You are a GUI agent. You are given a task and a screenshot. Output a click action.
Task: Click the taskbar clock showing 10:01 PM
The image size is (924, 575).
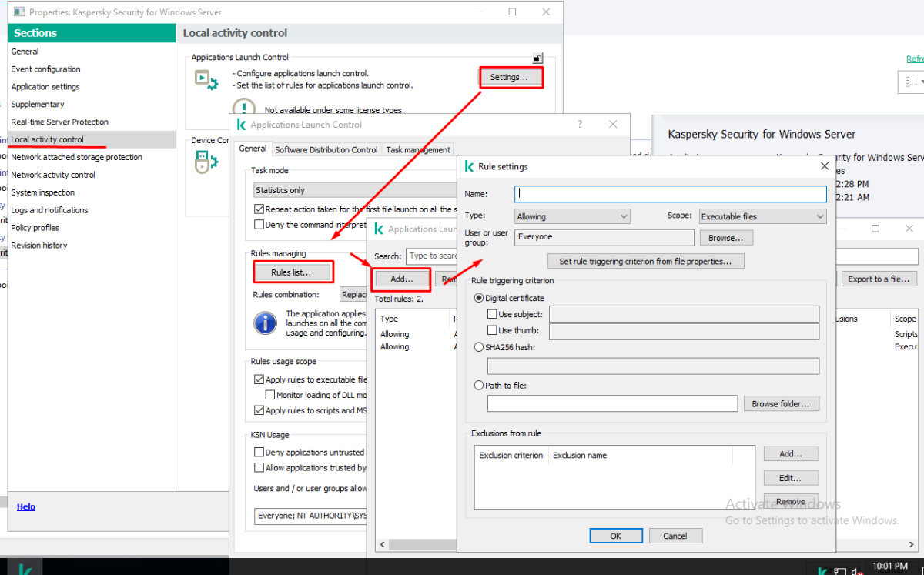point(890,568)
